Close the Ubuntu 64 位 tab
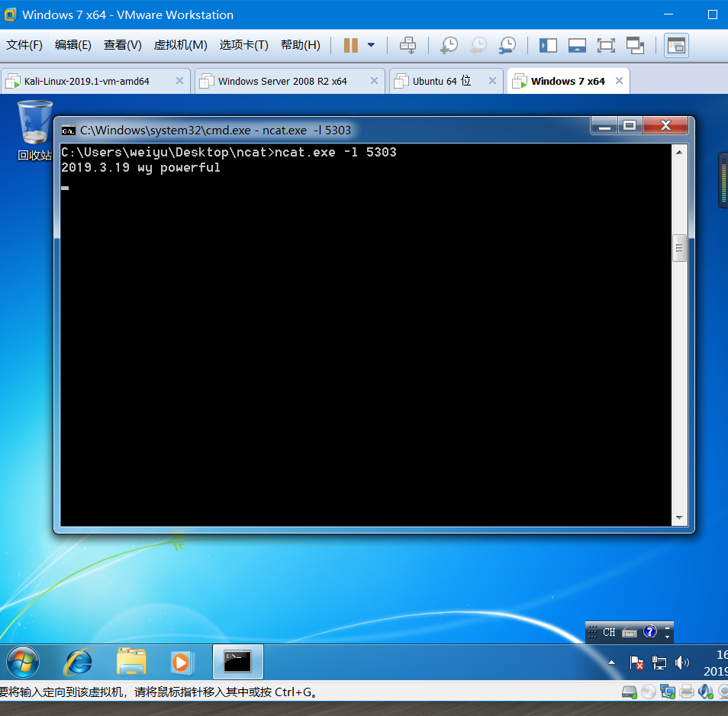The image size is (728, 716). 493,81
